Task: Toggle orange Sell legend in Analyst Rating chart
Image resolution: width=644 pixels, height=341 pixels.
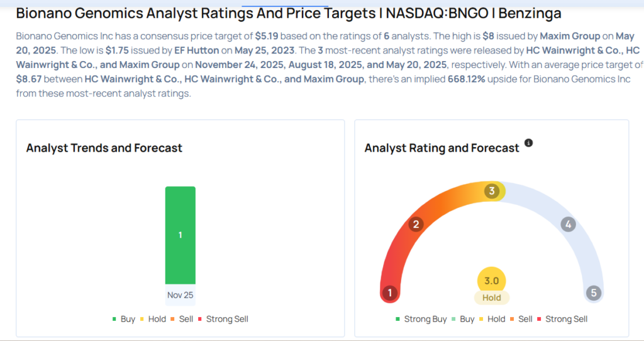Action: pos(521,319)
